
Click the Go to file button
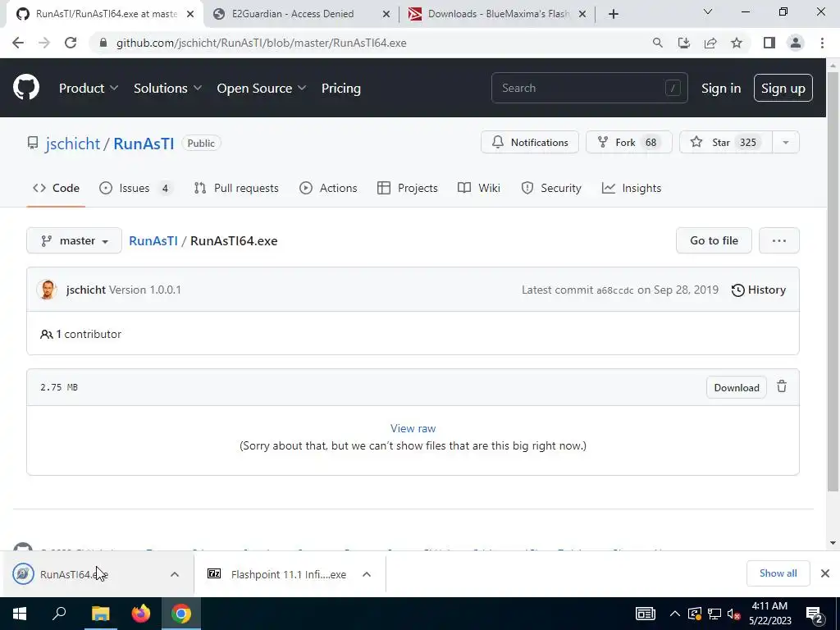point(714,240)
